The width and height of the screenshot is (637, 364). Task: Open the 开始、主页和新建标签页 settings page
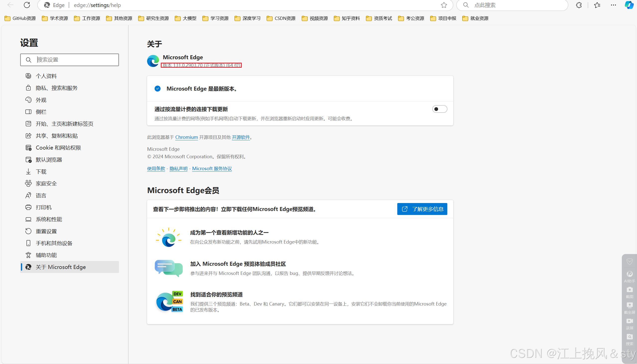point(69,123)
